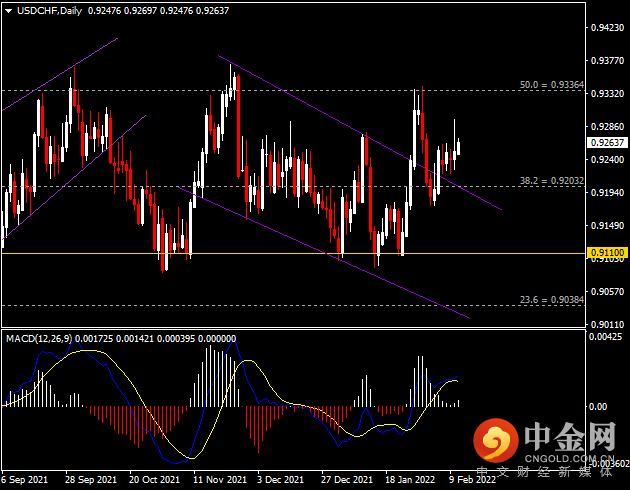
Task: Click the 0.90110 price axis label
Action: 608,325
